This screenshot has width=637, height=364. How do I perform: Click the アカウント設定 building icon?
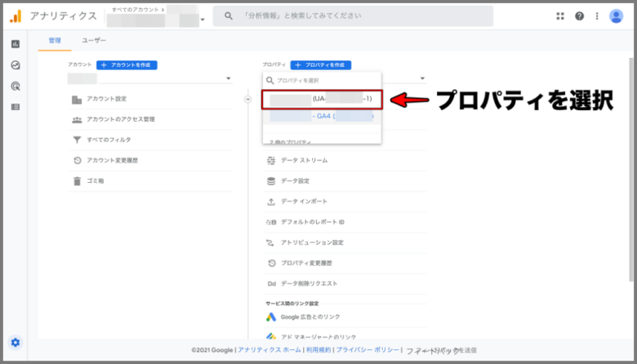[x=77, y=100]
